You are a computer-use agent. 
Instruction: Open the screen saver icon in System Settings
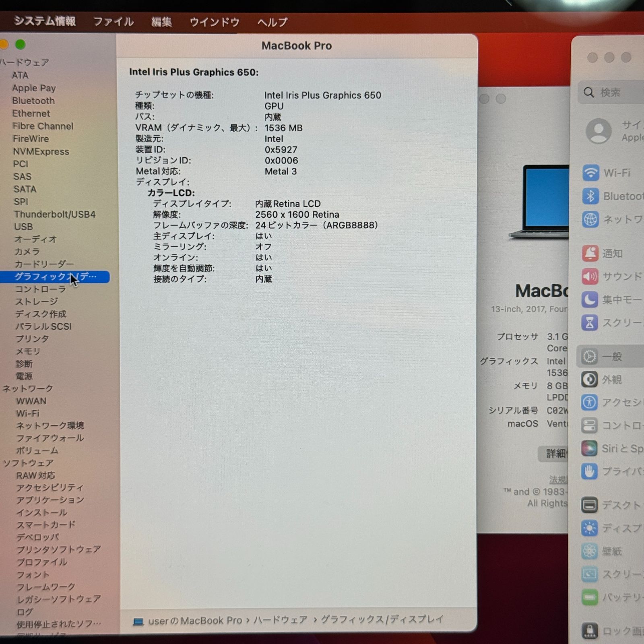tap(590, 574)
